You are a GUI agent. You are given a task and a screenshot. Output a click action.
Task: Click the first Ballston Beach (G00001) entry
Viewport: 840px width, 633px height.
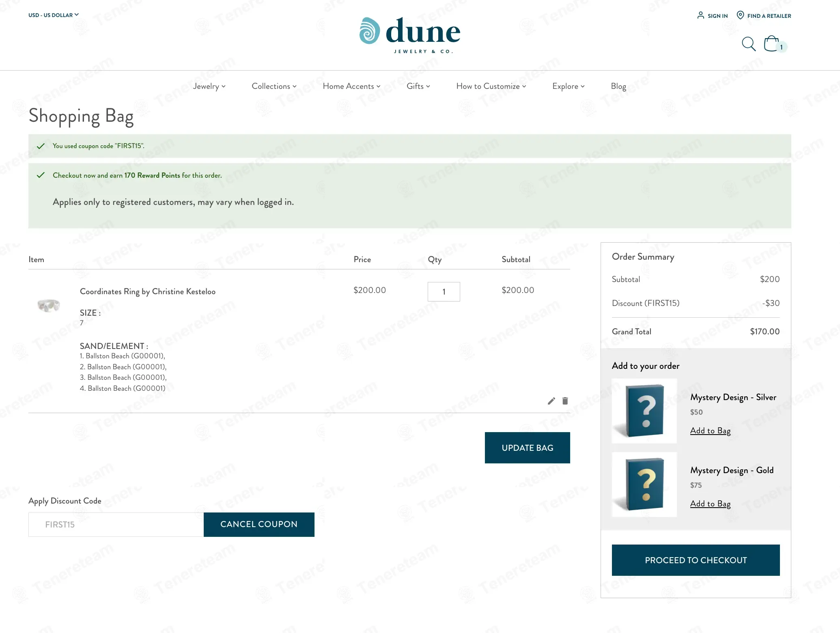coord(123,356)
